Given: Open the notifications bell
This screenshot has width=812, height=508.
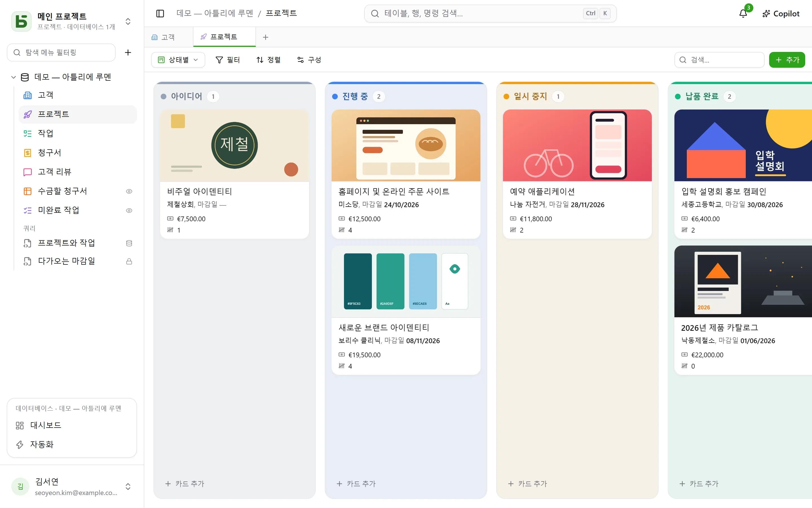Looking at the screenshot, I should point(743,14).
